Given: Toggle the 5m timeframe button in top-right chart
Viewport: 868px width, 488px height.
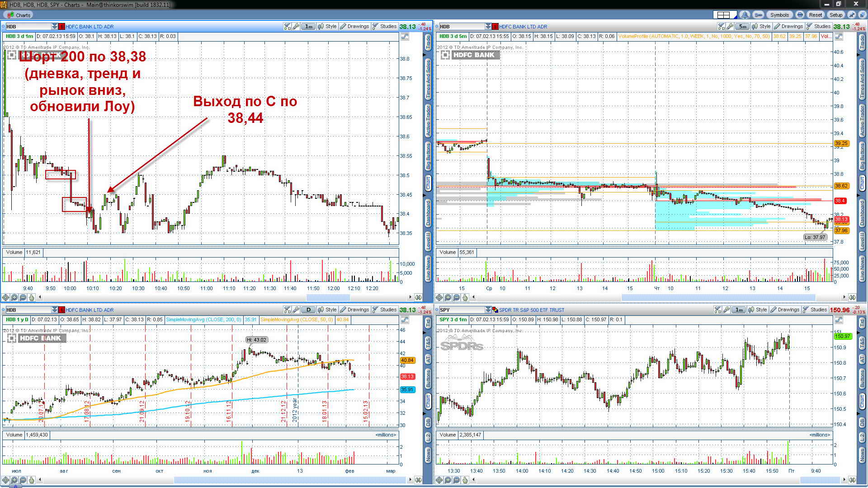Looking at the screenshot, I should coord(742,27).
